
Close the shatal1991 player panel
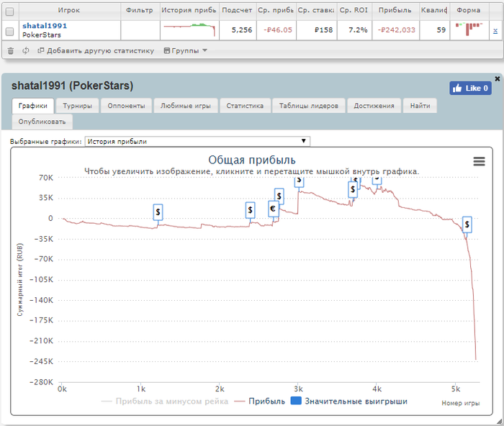pos(497,78)
